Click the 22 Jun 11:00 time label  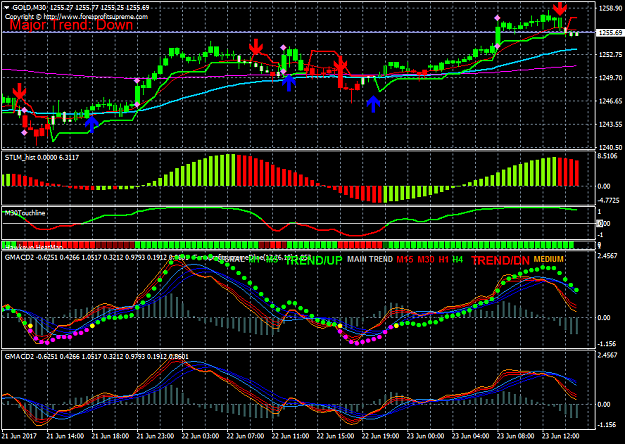(291, 436)
